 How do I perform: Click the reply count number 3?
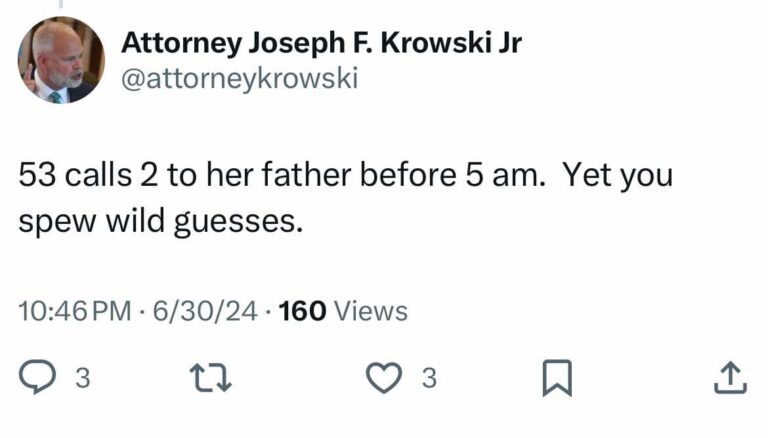coord(84,379)
